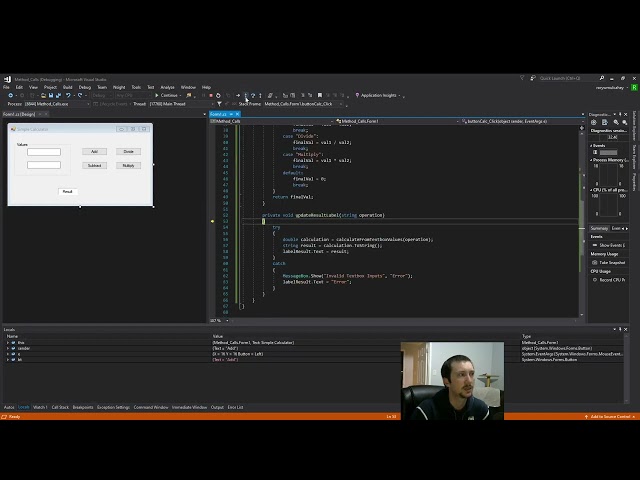Click the Diagnostic Tools settings gear icon
The image size is (640, 480).
click(594, 122)
